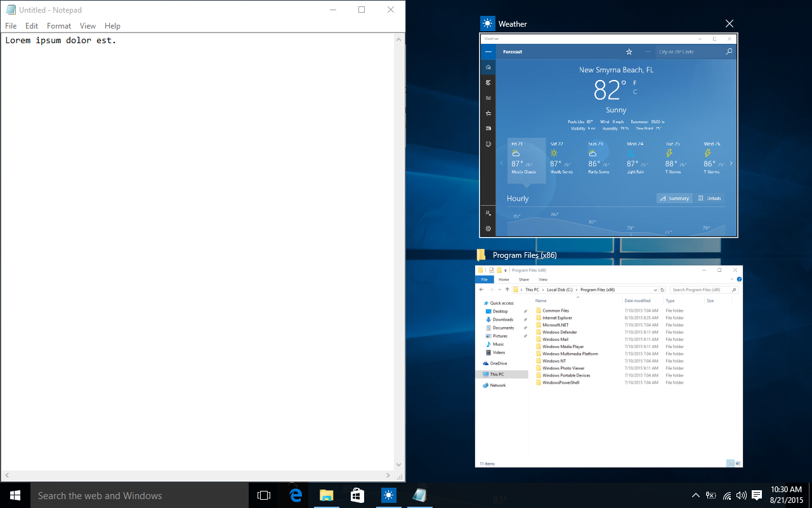The image size is (812, 508).
Task: Switch to Weather via its taskbar icon
Action: 388,495
